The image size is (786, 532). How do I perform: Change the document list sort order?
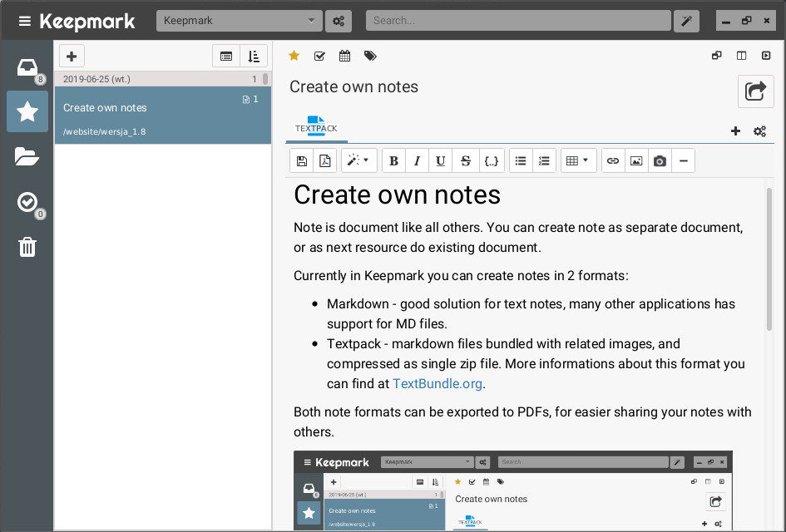click(x=254, y=56)
